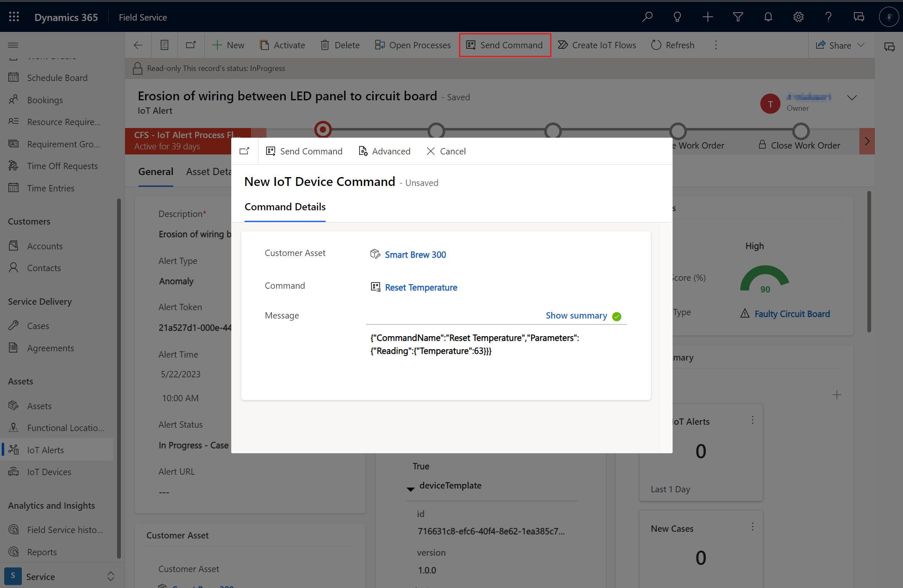This screenshot has width=903, height=588.
Task: Expand the more options ellipsis menu
Action: [x=717, y=45]
